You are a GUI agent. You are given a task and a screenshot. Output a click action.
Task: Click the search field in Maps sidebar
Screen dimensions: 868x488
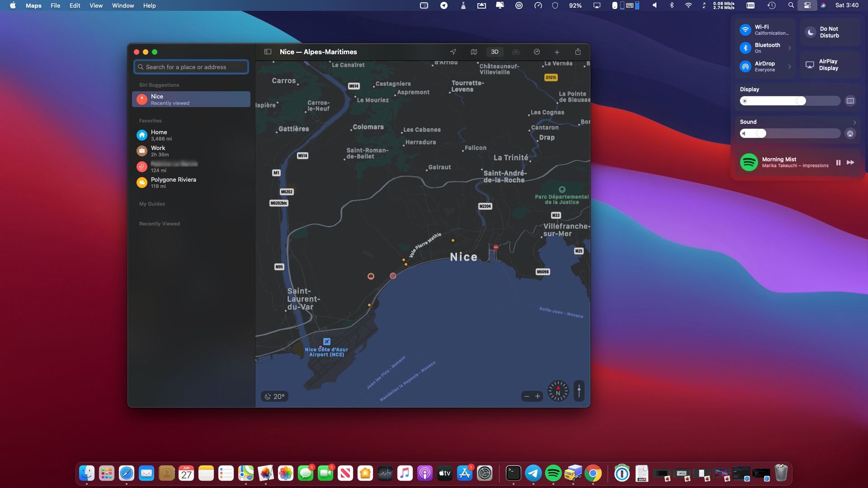tap(191, 67)
